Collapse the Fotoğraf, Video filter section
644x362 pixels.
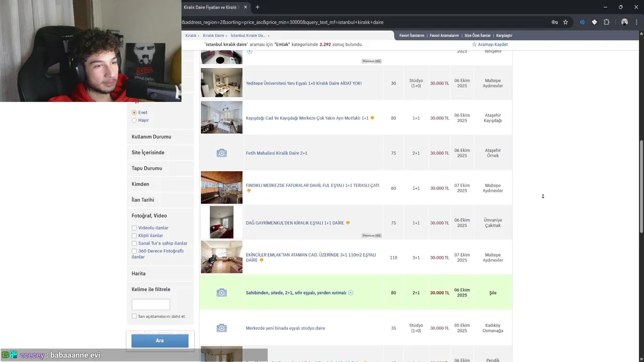tap(160, 216)
